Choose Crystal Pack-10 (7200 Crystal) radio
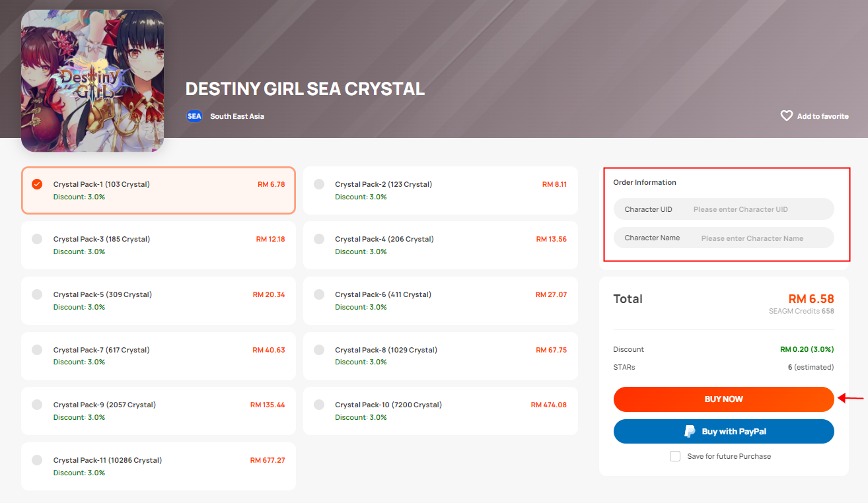This screenshot has width=868, height=503. click(319, 405)
